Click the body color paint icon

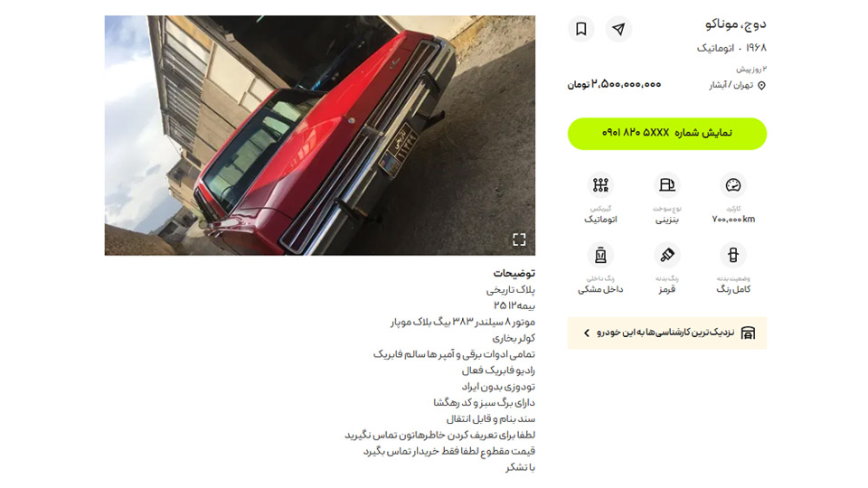click(666, 255)
